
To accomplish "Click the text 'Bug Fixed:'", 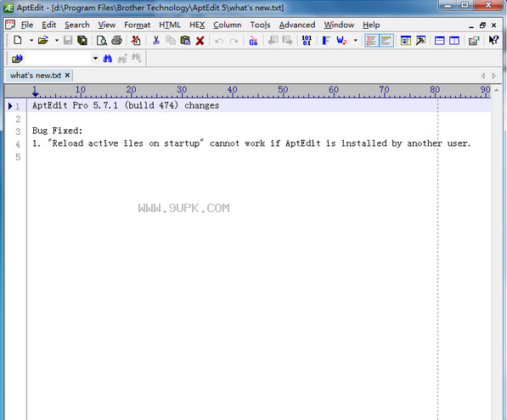I will click(57, 131).
